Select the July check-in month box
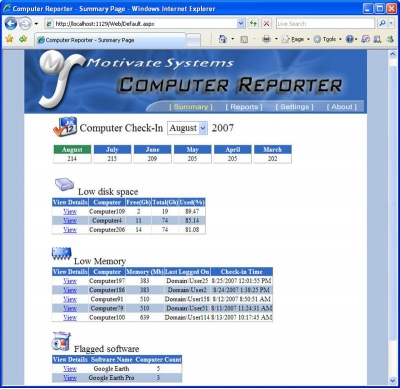Screen dimensions: 400x389 point(112,154)
